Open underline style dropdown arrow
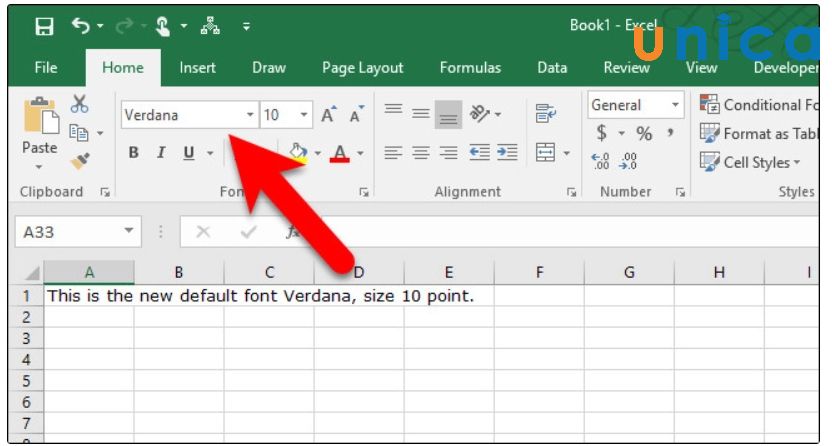The image size is (832, 446). pyautogui.click(x=210, y=153)
